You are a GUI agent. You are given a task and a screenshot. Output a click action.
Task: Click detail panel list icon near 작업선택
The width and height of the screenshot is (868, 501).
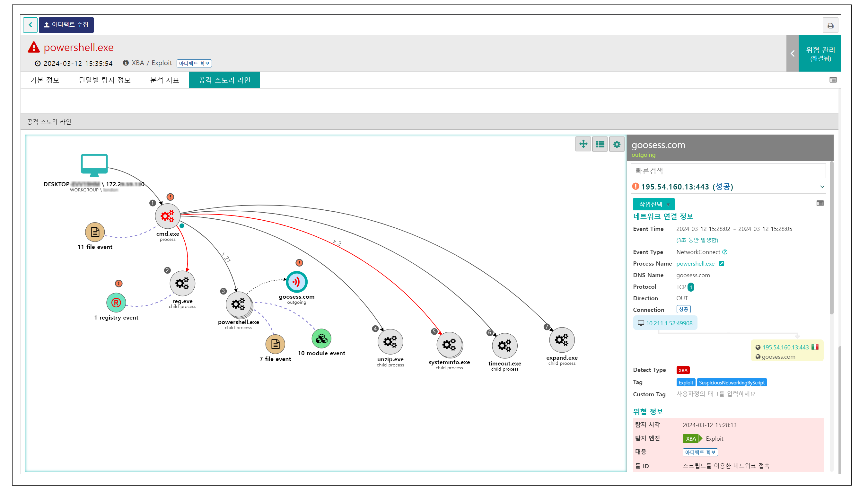tap(820, 203)
